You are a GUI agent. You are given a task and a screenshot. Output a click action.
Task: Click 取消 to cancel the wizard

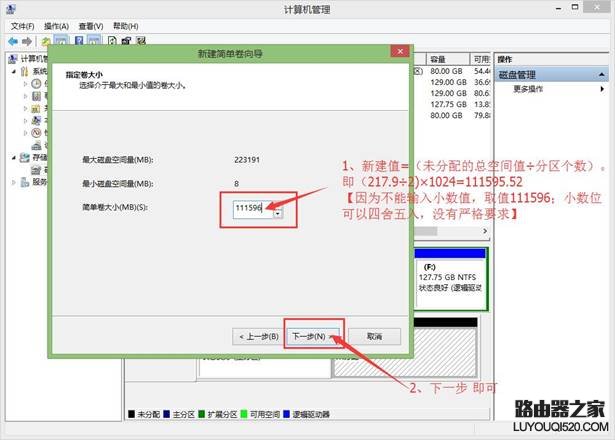click(375, 336)
